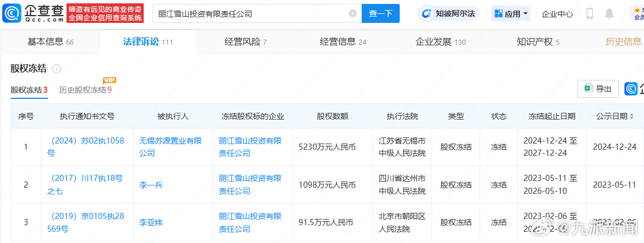This screenshot has height=243, width=644.
Task: Open notifications bell icon
Action: (x=609, y=13)
